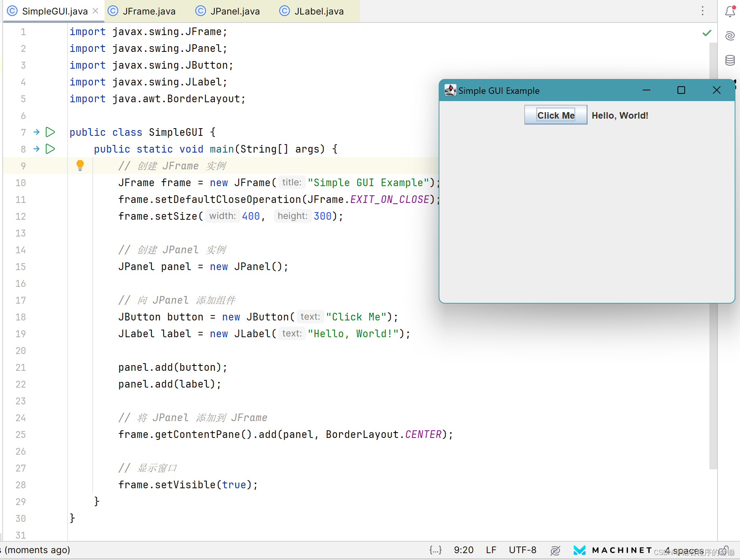Change the UTF-8 file encoding

(523, 550)
